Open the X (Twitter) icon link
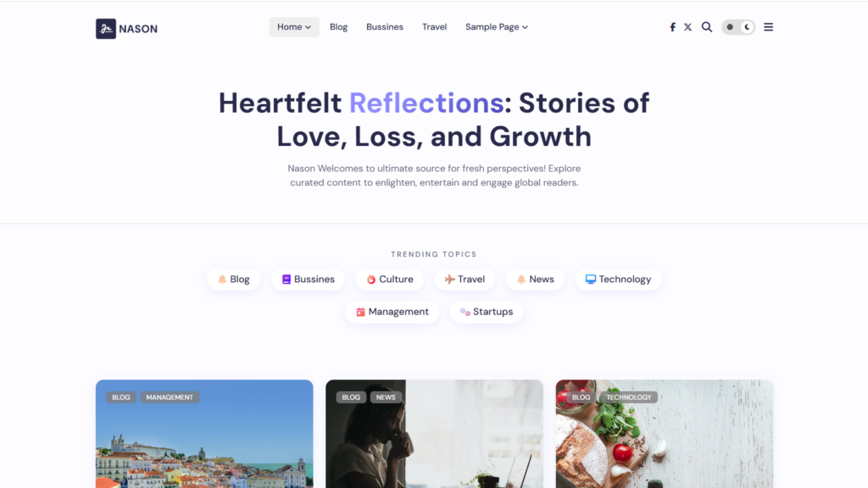868x488 pixels. click(687, 27)
